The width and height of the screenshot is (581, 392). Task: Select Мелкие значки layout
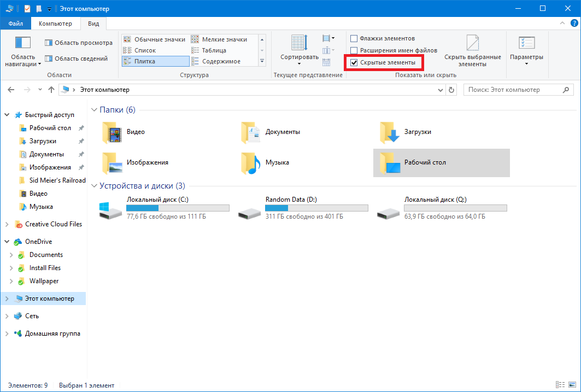(x=219, y=39)
